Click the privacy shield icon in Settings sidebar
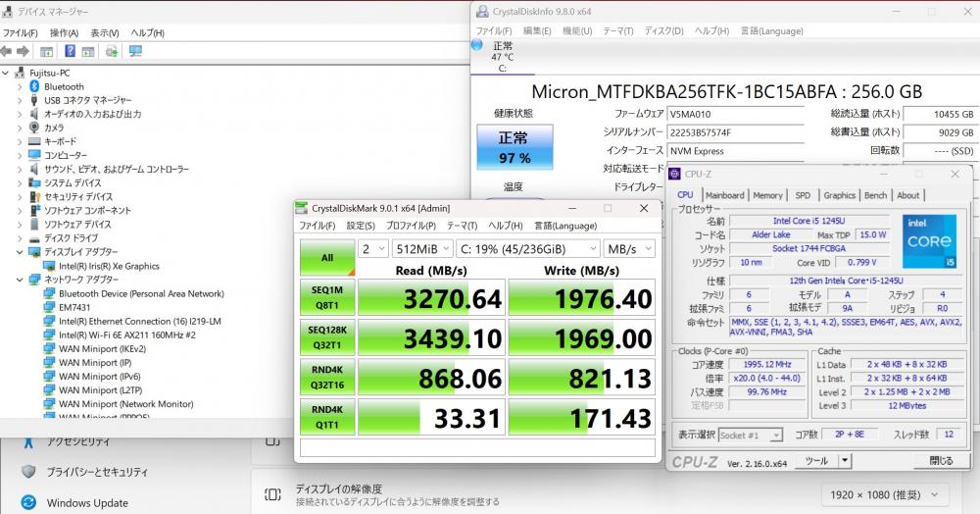Image resolution: width=980 pixels, height=514 pixels. pos(28,472)
